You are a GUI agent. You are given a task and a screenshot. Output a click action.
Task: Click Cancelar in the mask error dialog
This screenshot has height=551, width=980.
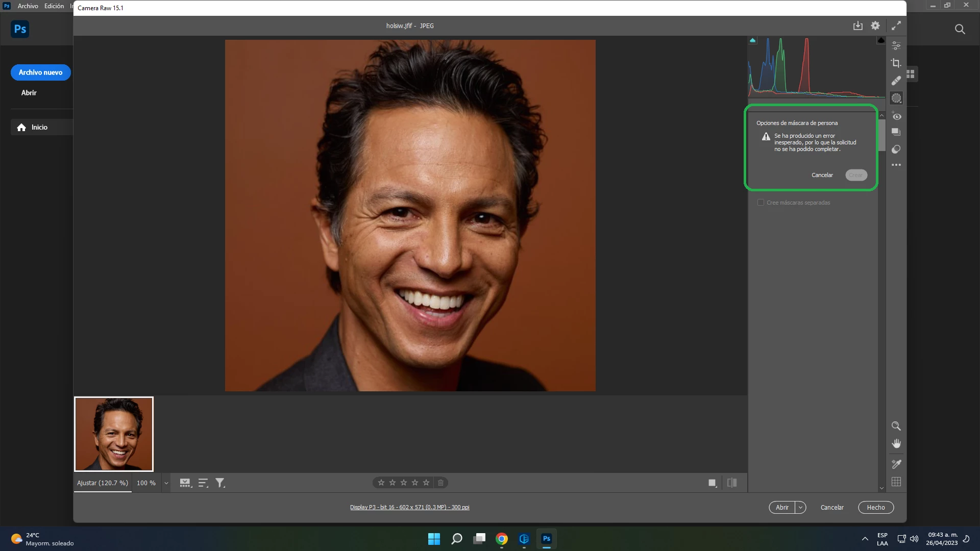tap(822, 175)
